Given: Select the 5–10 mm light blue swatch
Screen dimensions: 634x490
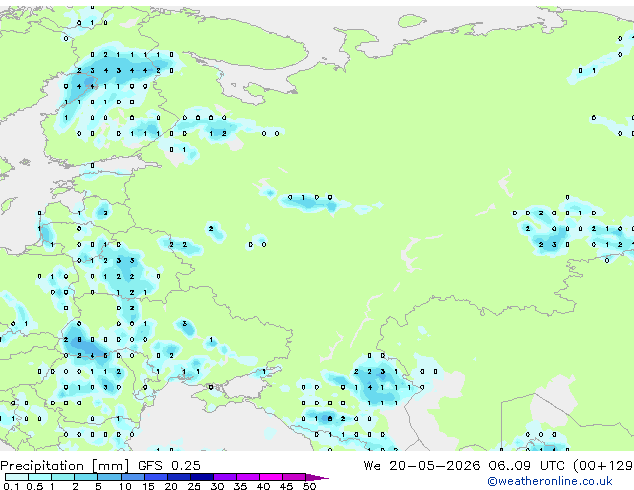Looking at the screenshot, I should point(109,477).
